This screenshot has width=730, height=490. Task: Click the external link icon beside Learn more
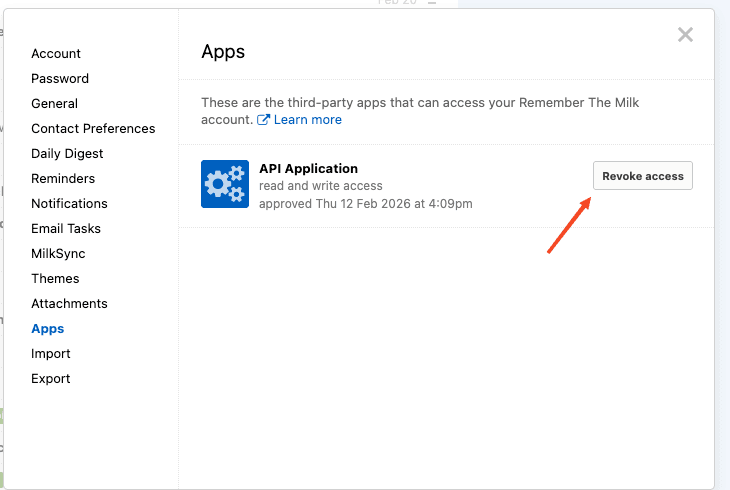tap(263, 120)
